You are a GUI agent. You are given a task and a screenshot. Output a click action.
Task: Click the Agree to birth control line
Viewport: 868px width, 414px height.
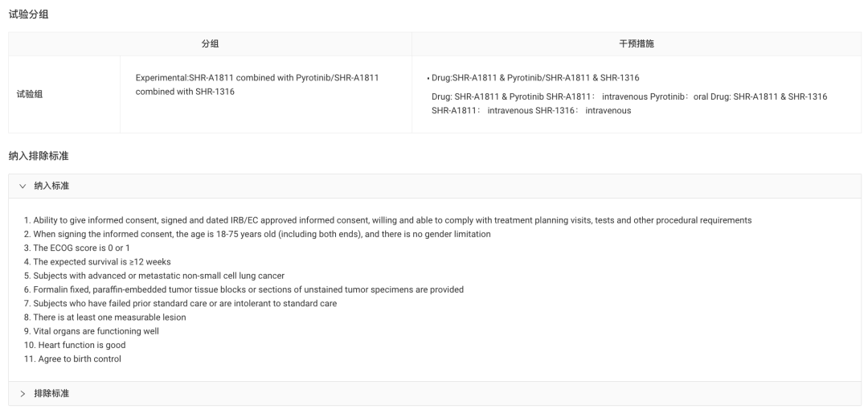point(72,359)
